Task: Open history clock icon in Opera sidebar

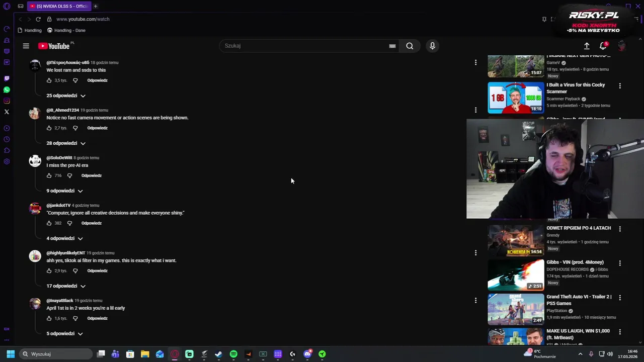Action: tap(7, 139)
